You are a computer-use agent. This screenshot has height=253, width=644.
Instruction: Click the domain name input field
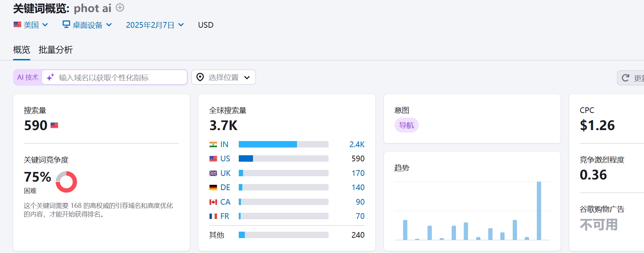pos(121,77)
